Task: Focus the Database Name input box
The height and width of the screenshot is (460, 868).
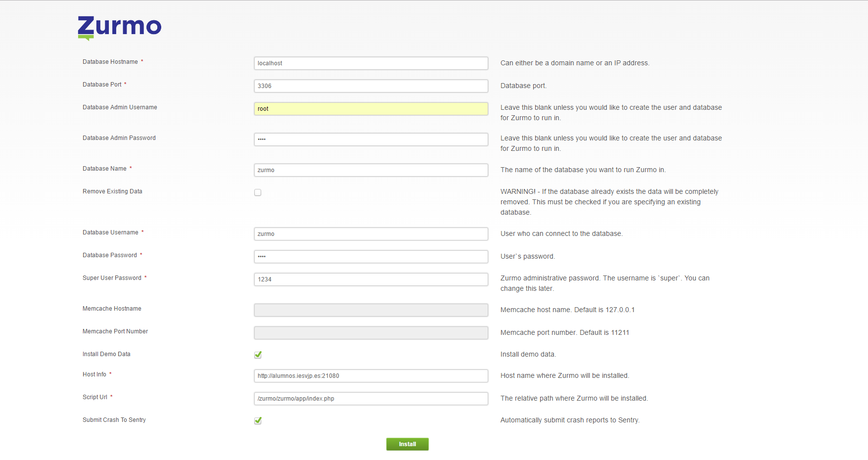Action: (370, 170)
